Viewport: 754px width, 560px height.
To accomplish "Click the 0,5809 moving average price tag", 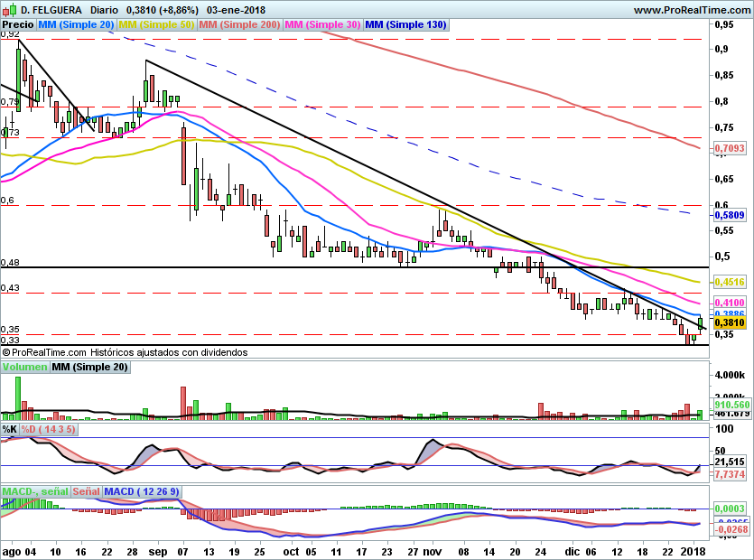I will pyautogui.click(x=729, y=216).
